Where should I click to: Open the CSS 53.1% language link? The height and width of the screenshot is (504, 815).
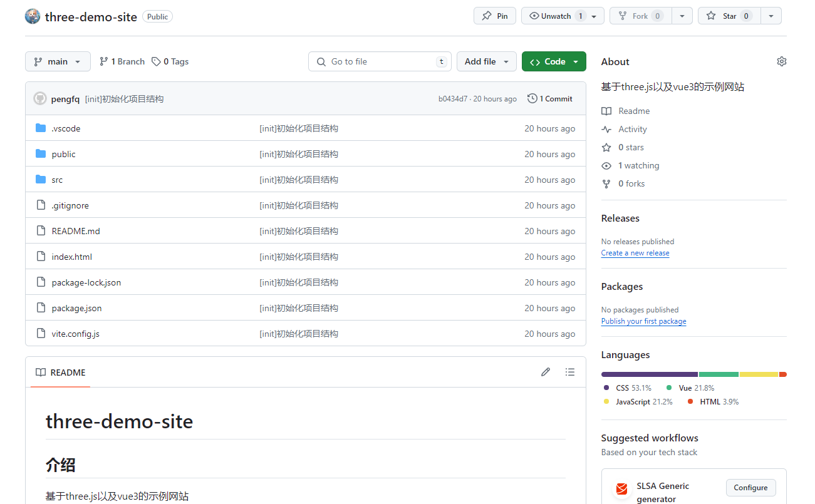[x=628, y=388]
